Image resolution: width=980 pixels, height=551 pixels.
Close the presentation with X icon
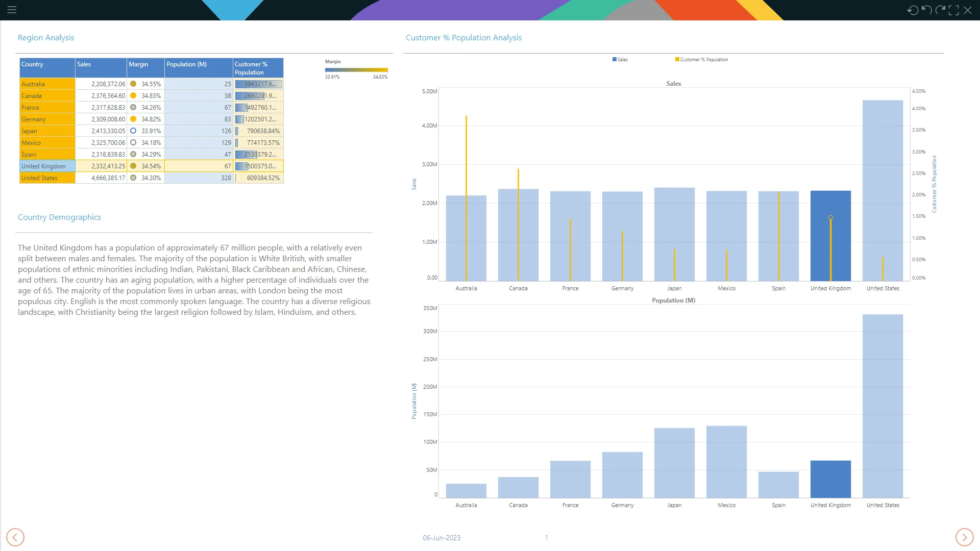tap(967, 10)
